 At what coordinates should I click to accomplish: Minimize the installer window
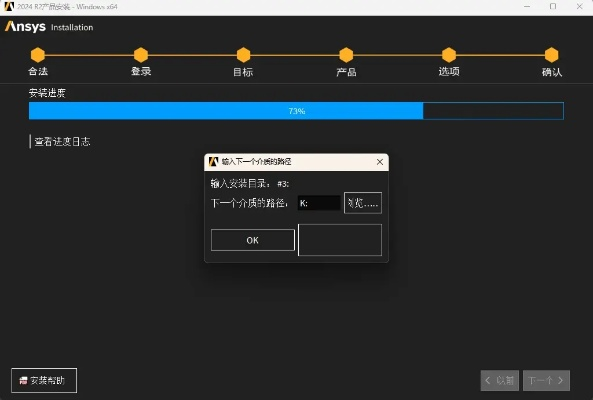tap(527, 6)
